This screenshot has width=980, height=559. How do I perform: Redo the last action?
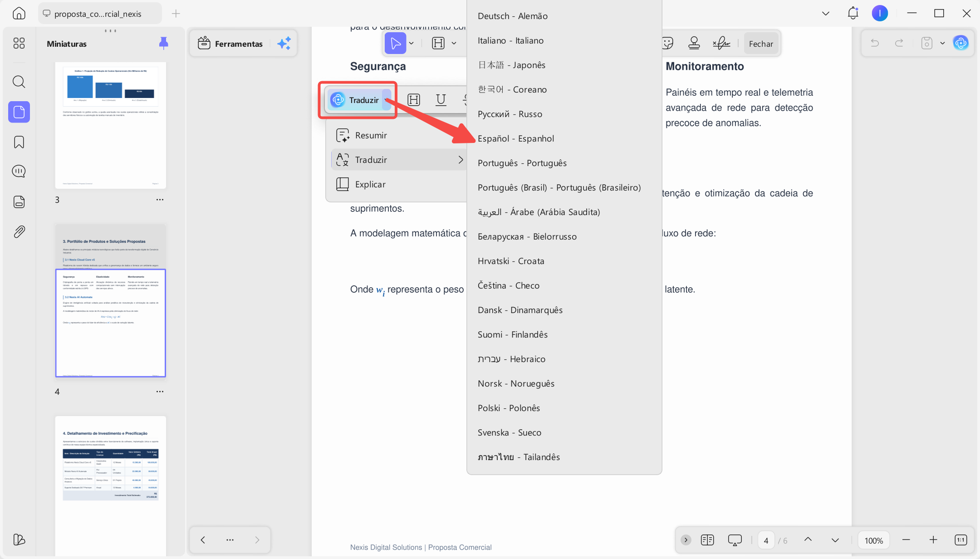[899, 43]
